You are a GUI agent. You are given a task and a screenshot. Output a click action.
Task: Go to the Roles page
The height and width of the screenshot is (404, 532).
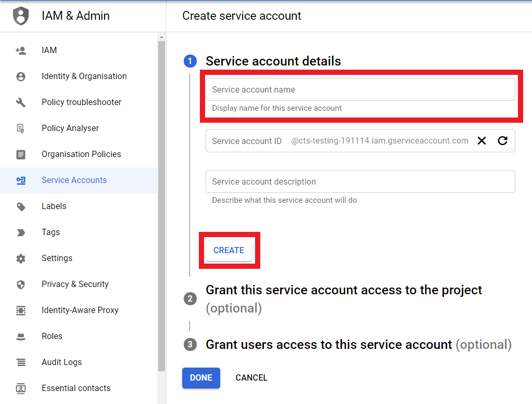click(x=79, y=336)
